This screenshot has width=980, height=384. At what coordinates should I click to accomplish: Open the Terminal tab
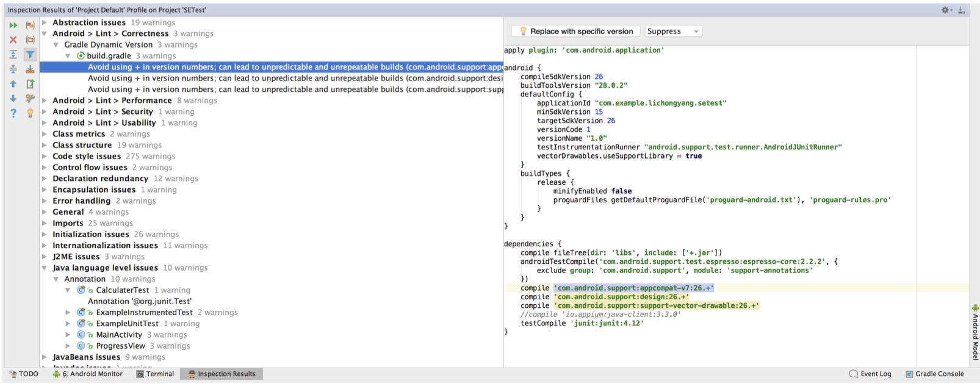pyautogui.click(x=155, y=374)
